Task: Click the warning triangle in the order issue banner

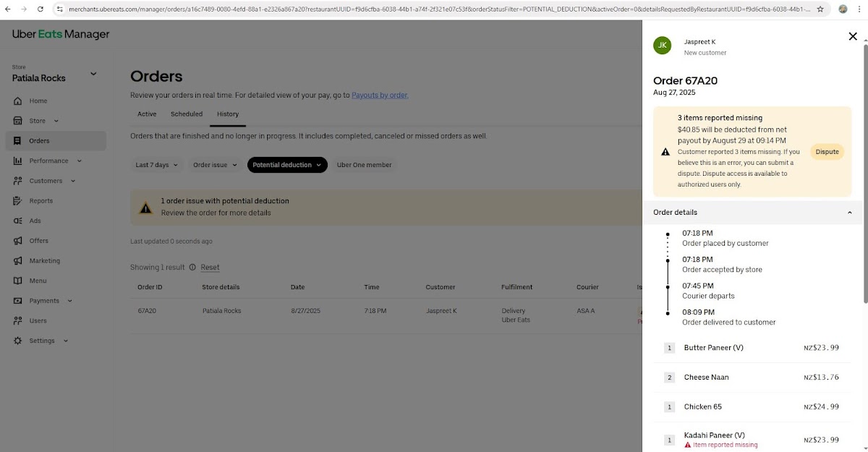Action: [146, 208]
